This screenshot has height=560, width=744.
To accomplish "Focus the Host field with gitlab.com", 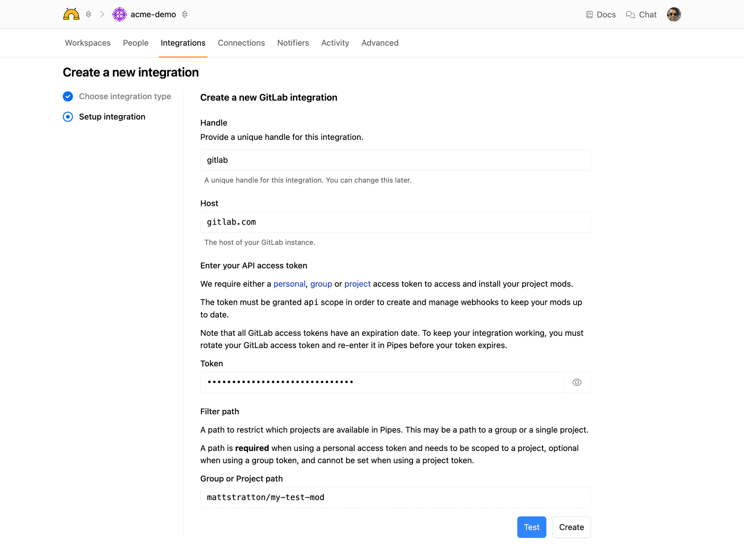I will pos(395,222).
